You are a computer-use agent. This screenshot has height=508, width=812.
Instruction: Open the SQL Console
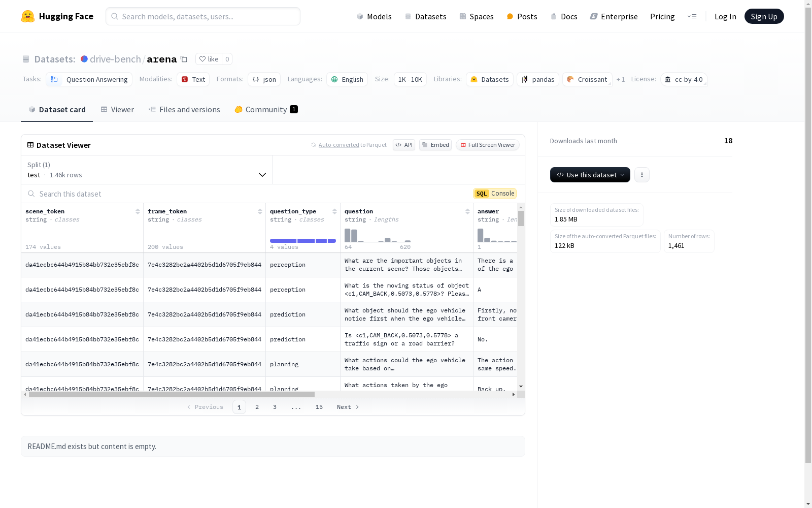point(495,194)
